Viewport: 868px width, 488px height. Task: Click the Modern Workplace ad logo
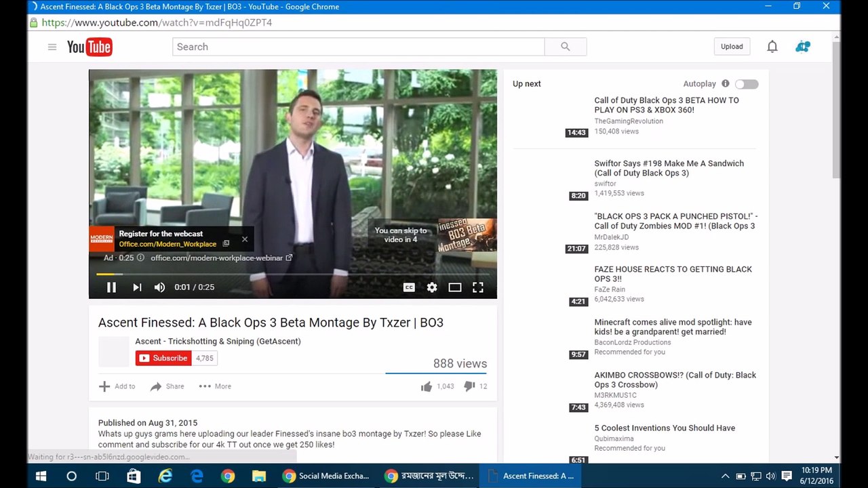pyautogui.click(x=102, y=239)
